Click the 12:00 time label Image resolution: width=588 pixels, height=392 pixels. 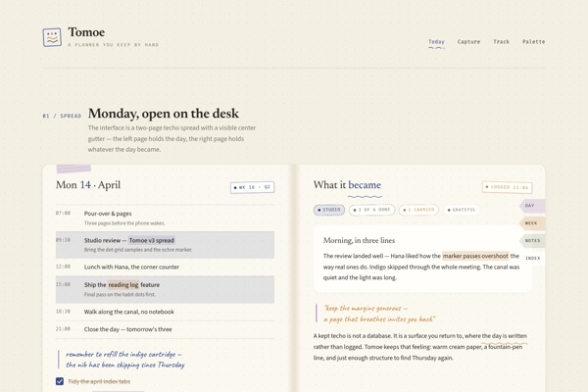[63, 267]
